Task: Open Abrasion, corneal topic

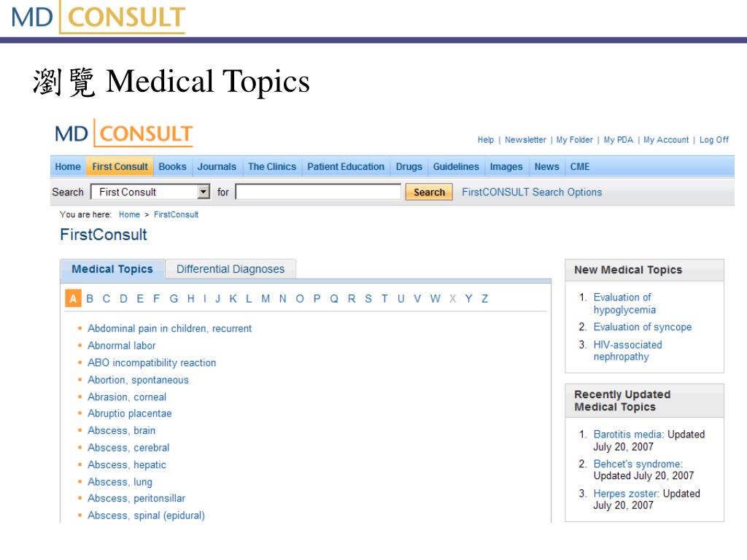Action: [x=127, y=397]
